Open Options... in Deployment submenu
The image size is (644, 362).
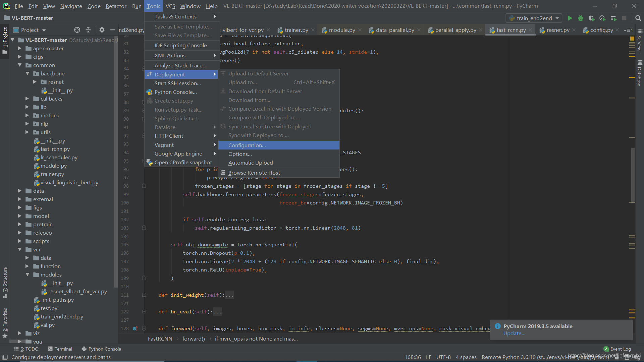tap(279, 154)
